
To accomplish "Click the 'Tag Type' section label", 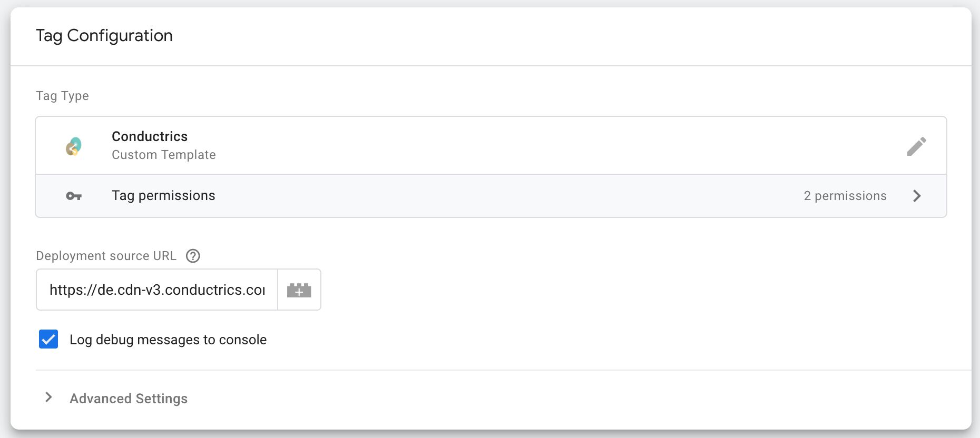I will [62, 96].
